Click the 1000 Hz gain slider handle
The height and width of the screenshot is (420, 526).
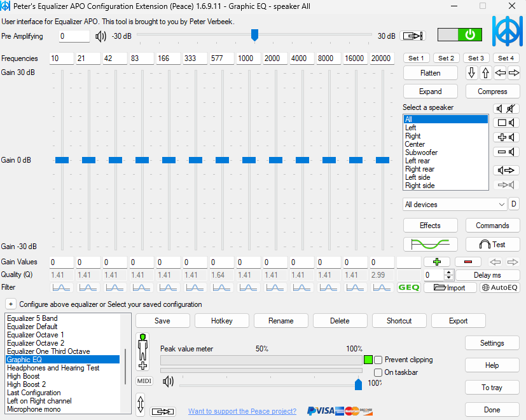(x=249, y=160)
